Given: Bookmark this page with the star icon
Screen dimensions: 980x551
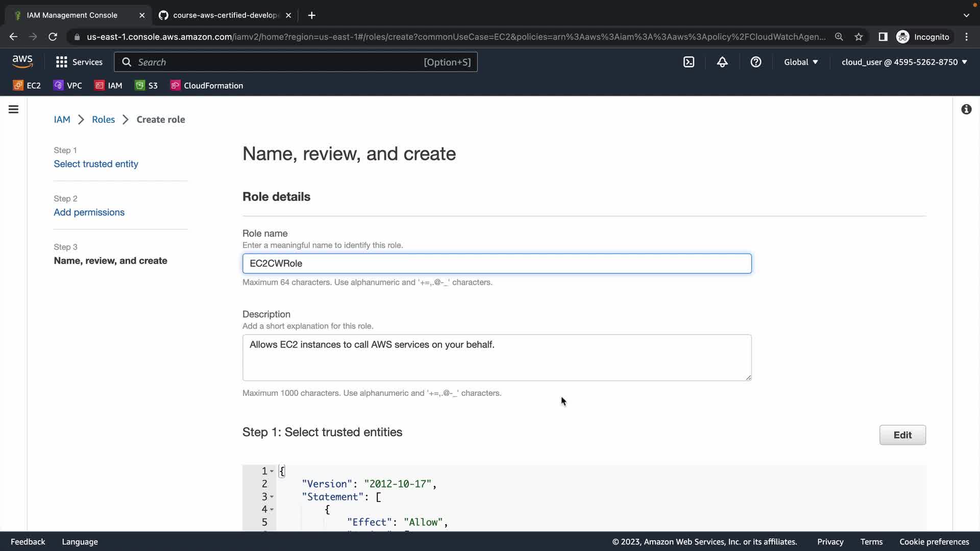Looking at the screenshot, I should [859, 37].
